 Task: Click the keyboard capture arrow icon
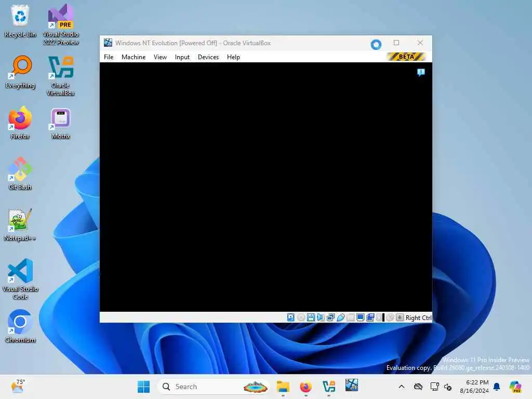point(400,317)
